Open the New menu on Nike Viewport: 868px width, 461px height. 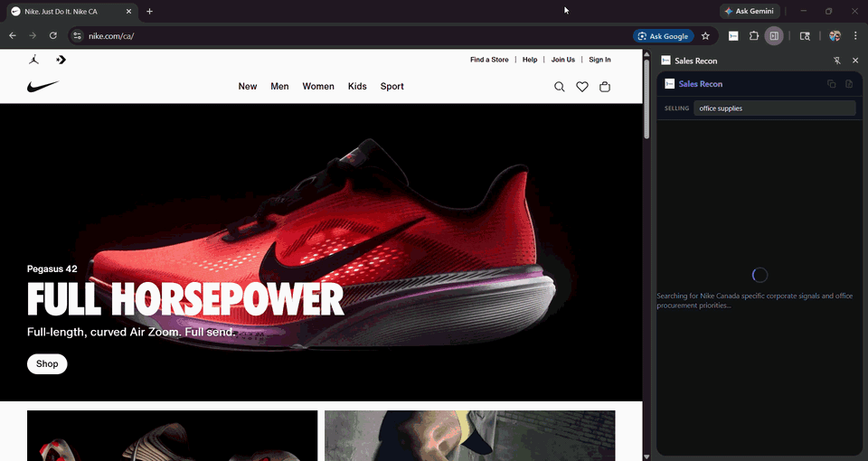tap(248, 87)
